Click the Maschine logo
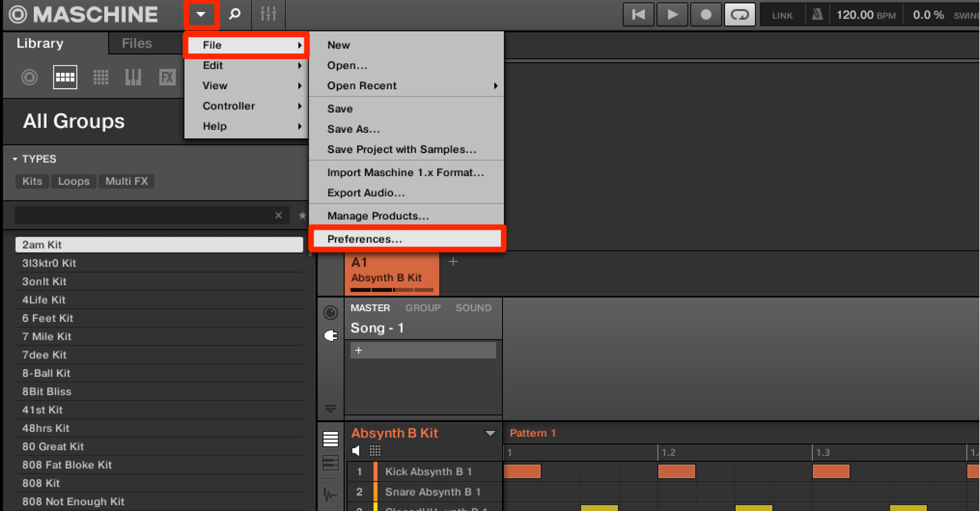The height and width of the screenshot is (511, 980). 83,14
